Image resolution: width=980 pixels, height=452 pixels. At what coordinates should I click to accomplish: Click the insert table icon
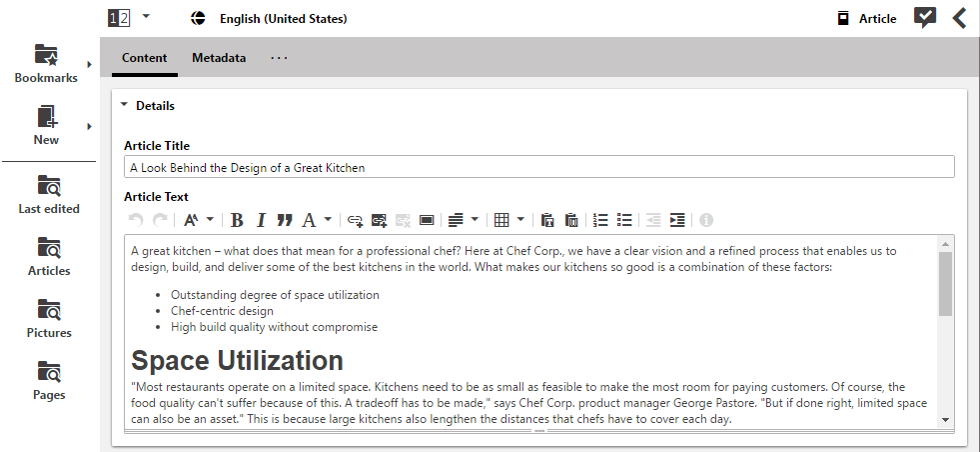(501, 220)
